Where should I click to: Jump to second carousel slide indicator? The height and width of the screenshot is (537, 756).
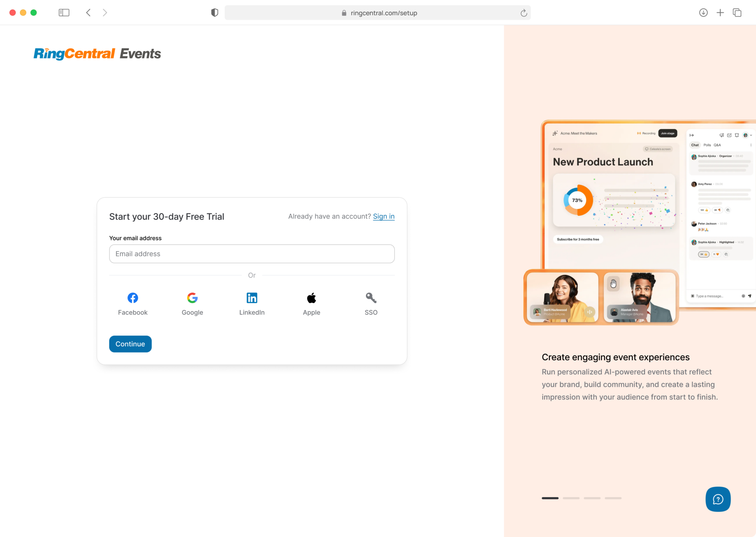(x=571, y=498)
